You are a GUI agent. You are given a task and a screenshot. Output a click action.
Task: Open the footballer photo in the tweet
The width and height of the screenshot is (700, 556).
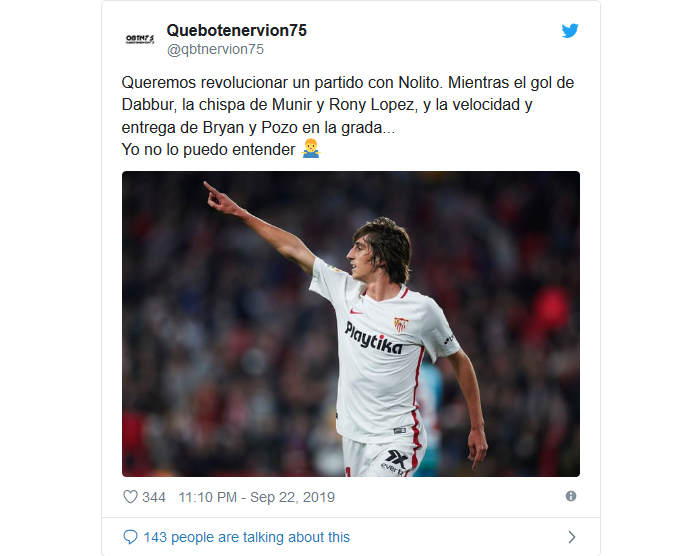(x=351, y=324)
